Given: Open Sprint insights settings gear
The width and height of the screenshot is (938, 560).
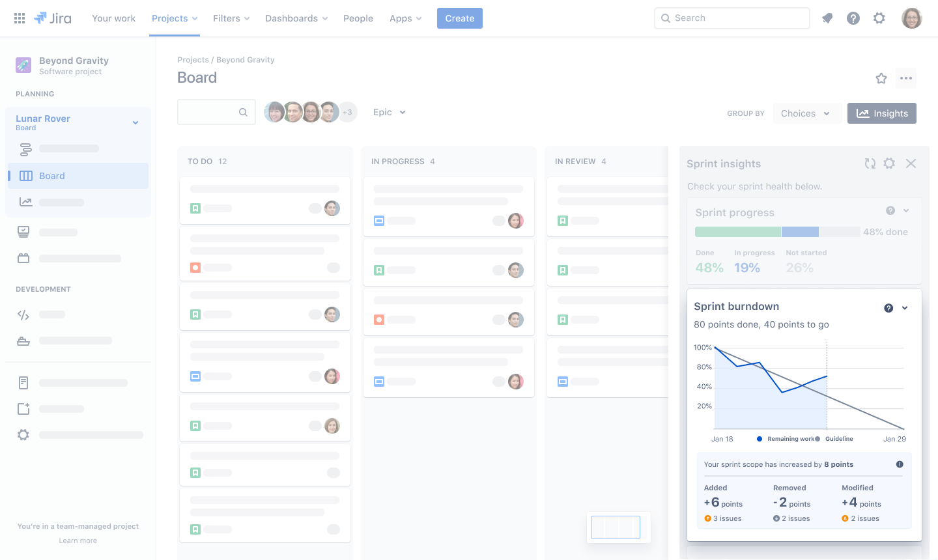Looking at the screenshot, I should 889,163.
